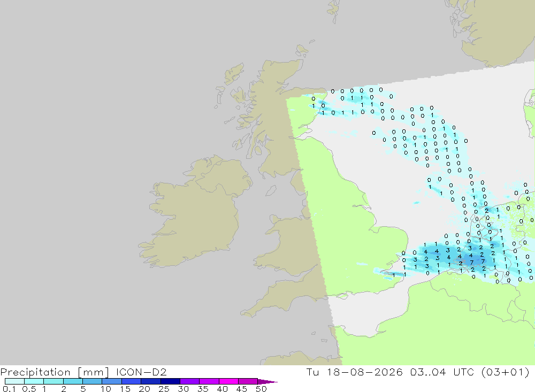Pick the bright magenta 40–45 legend swatch
This screenshot has width=535, height=392.
pyautogui.click(x=228, y=381)
